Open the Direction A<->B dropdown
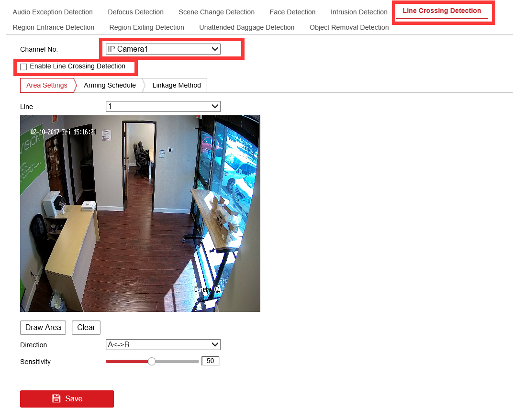513x420 pixels. point(163,345)
